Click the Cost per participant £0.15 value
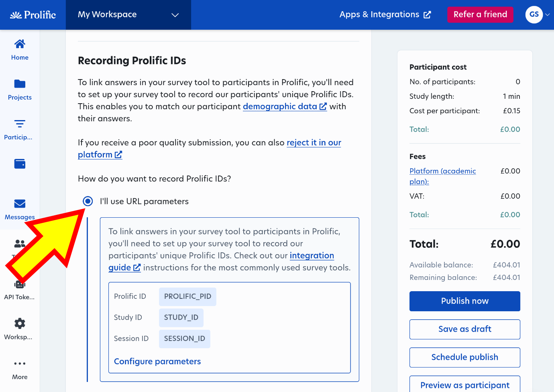 (x=511, y=111)
